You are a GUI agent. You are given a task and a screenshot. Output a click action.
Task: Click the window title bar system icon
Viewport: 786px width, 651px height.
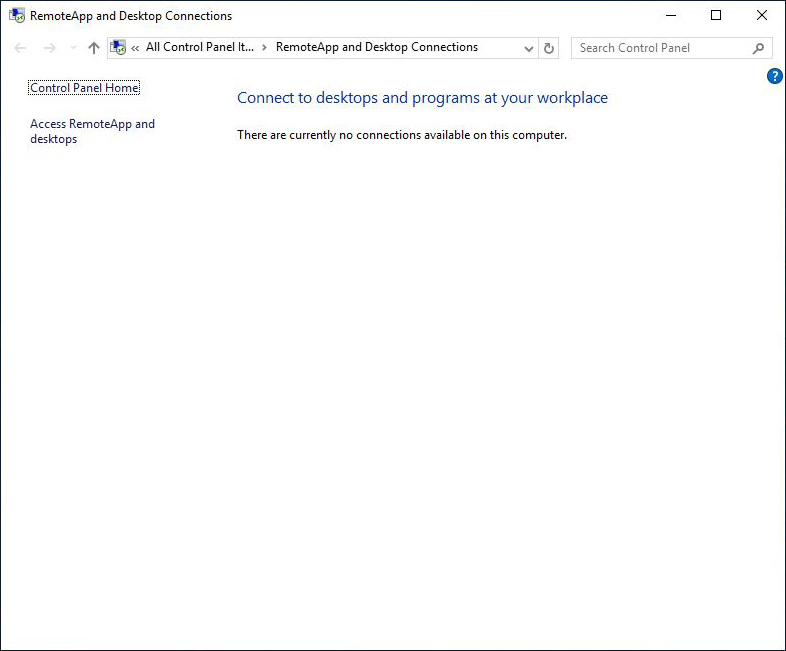tap(17, 16)
